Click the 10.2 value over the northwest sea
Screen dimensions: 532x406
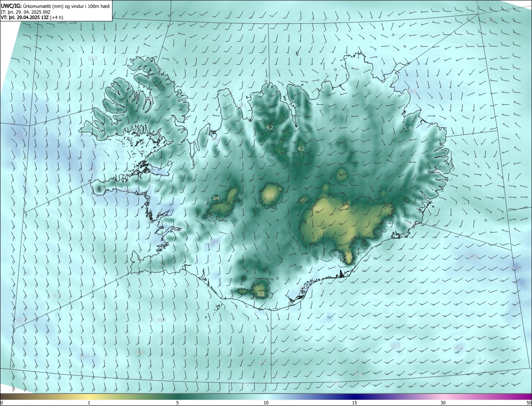pyautogui.click(x=92, y=58)
